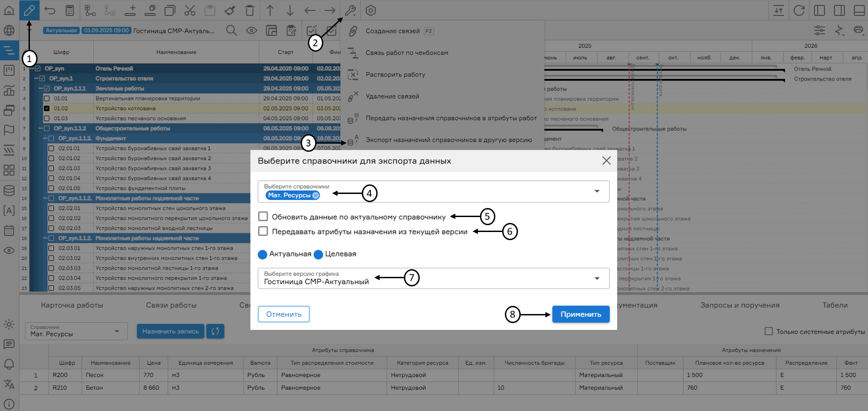Image resolution: width=868 pixels, height=411 pixels.
Task: Choose Растворить работу from tools menu
Action: coord(395,74)
